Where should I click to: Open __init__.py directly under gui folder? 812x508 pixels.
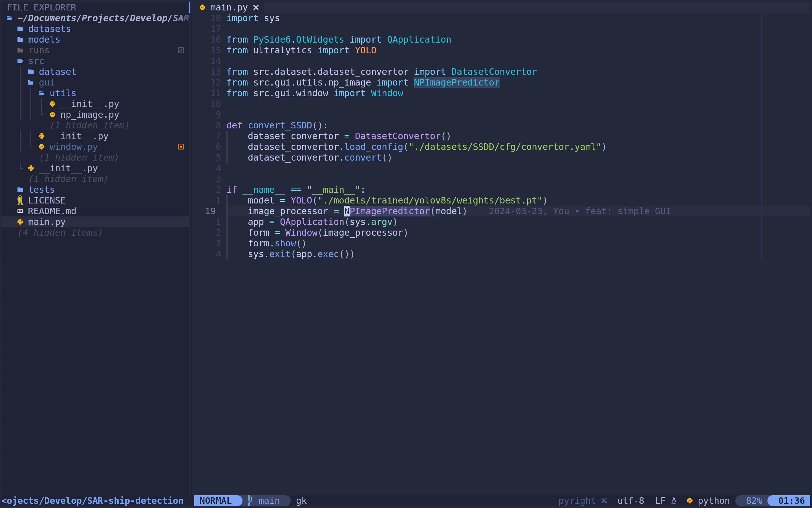click(x=79, y=136)
